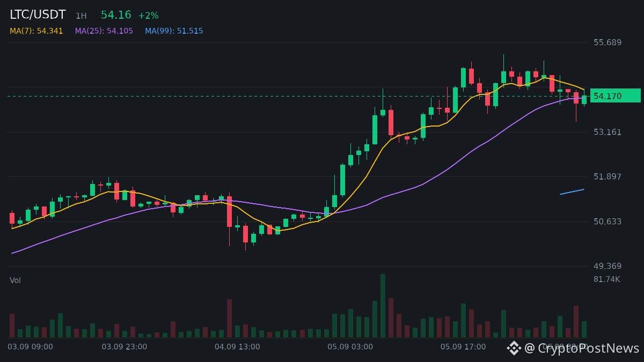This screenshot has width=644, height=362.
Task: Select the 05.09 17:00 time axis label
Action: 463,347
